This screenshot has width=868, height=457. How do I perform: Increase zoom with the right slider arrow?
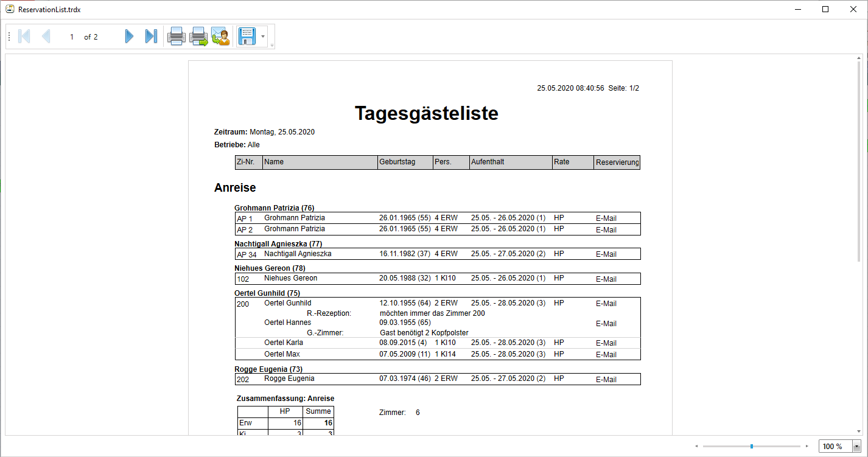807,446
